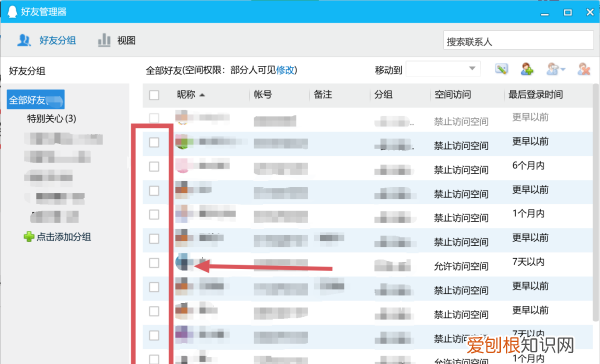600x364 pixels.
Task: Click the 修改 link for space permission
Action: [x=285, y=70]
